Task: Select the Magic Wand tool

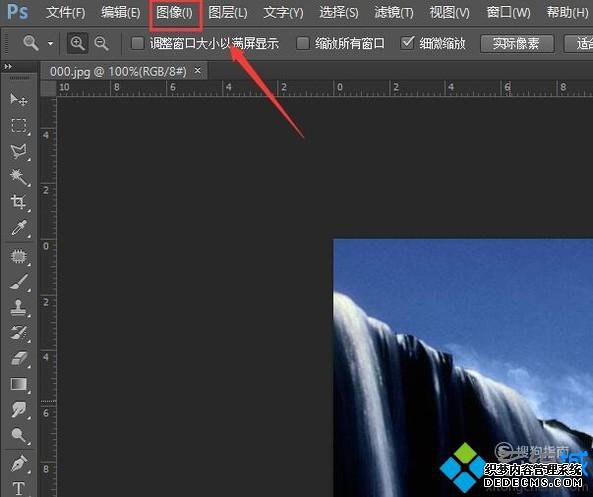Action: (x=19, y=177)
